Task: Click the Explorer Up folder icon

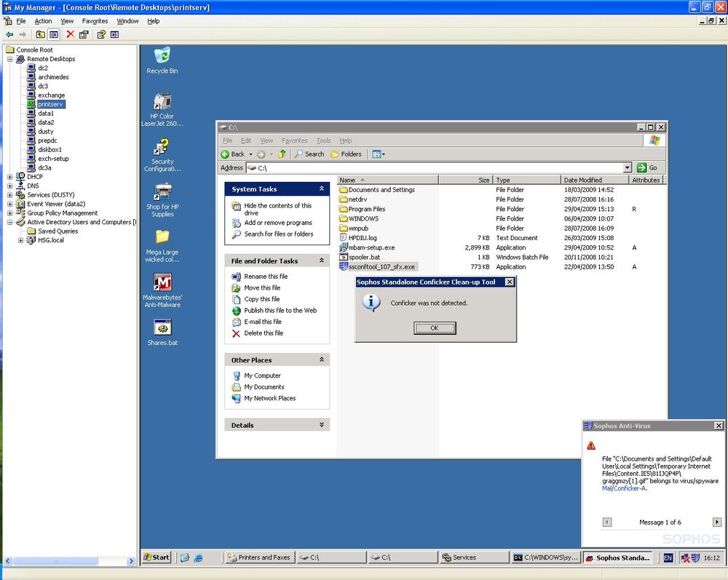Action: point(282,154)
